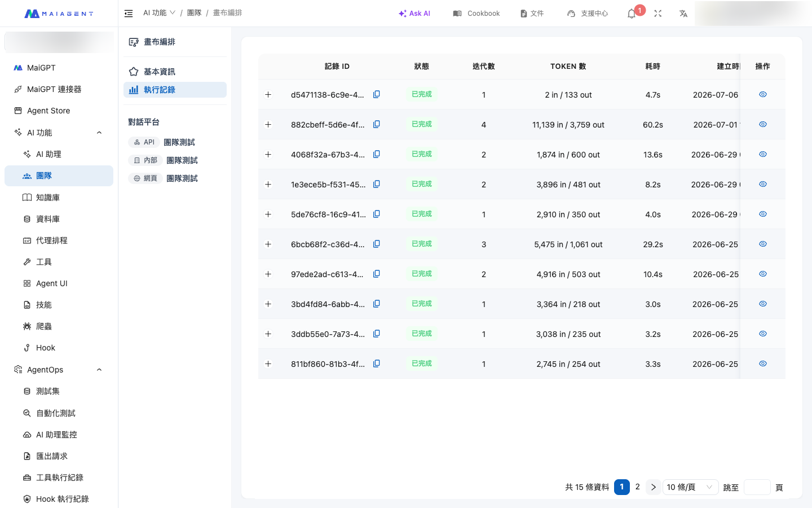The width and height of the screenshot is (812, 508).
Task: View details of record 882cbeff via eye icon
Action: point(763,124)
